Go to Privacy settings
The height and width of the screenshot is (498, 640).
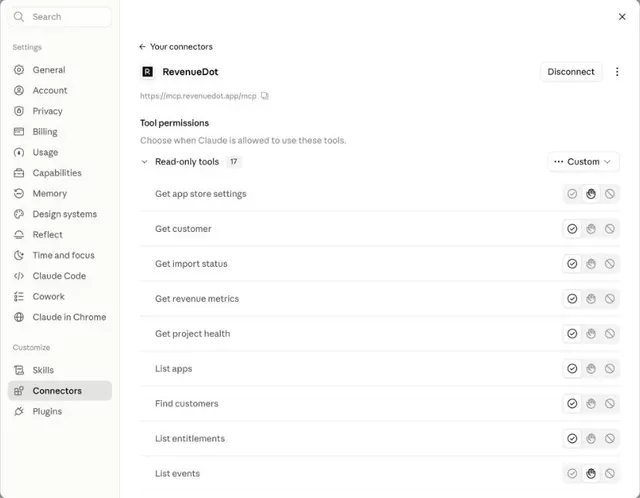click(60, 111)
